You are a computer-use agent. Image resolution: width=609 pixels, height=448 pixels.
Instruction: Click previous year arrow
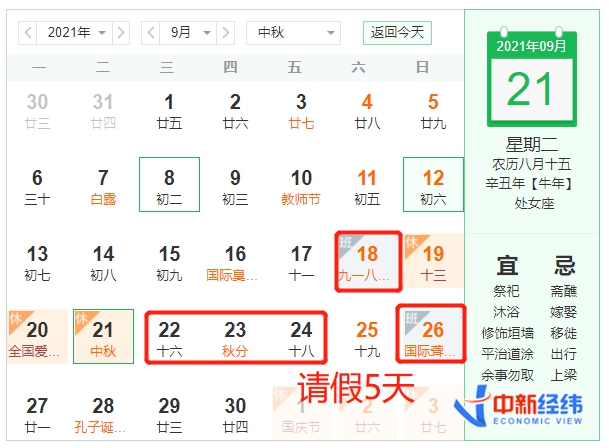[x=26, y=33]
